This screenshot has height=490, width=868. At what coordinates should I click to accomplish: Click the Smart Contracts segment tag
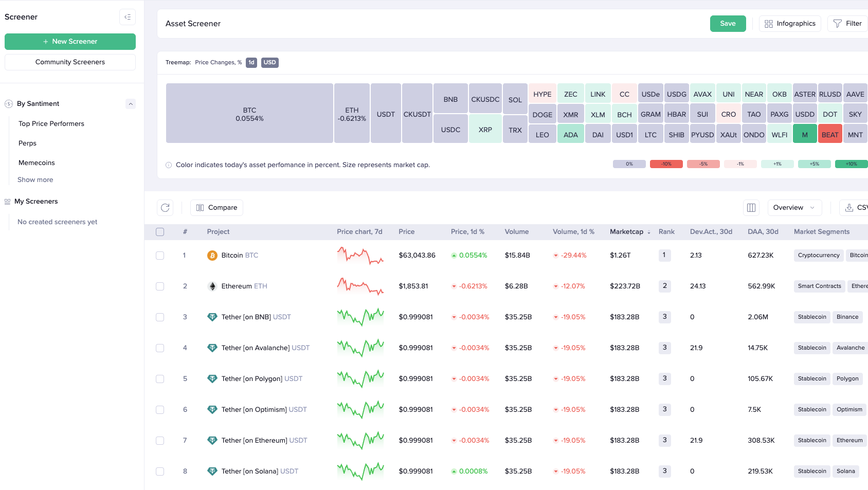(820, 286)
